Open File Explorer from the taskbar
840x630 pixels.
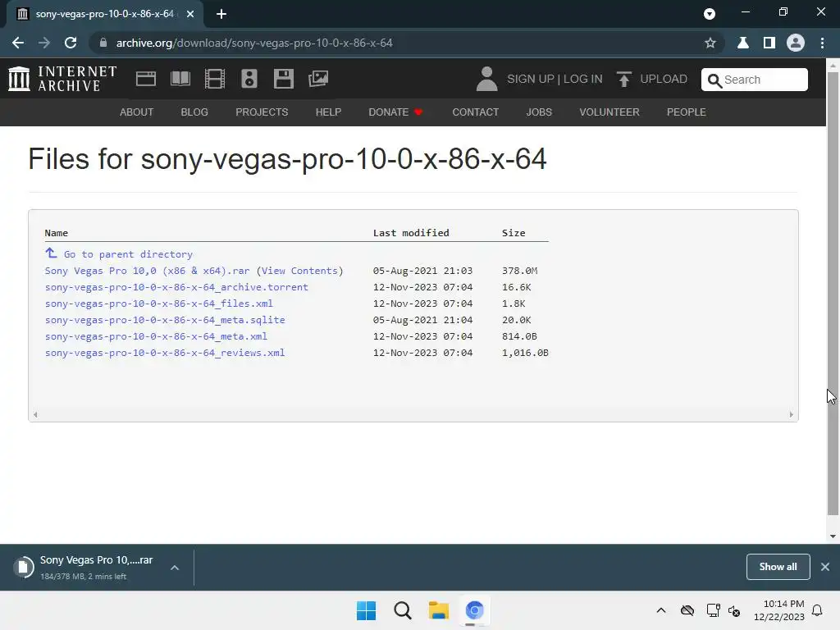point(438,610)
